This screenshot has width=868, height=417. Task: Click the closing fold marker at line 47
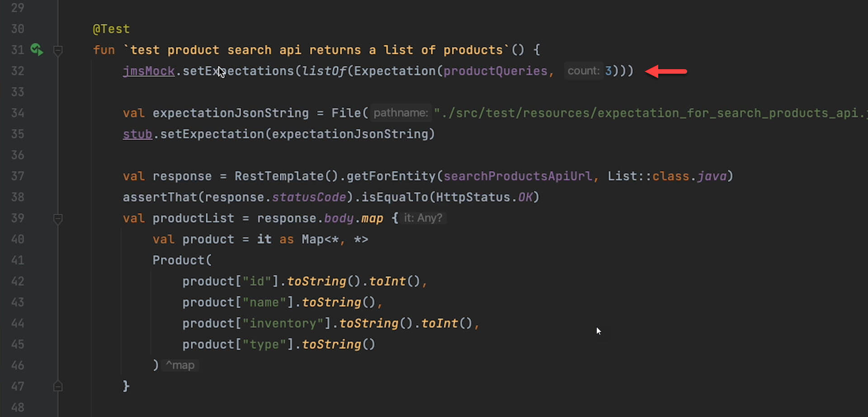point(58,387)
